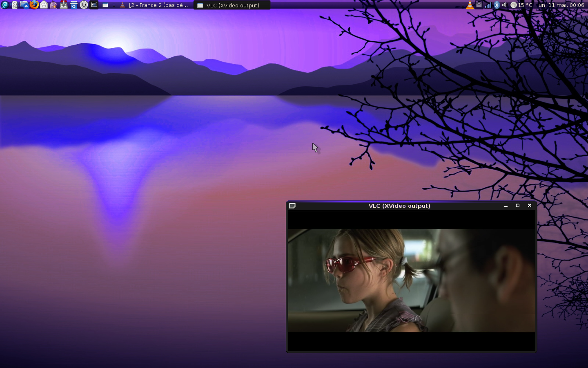588x368 pixels.
Task: Click the show desktop panel icon
Action: [105, 5]
